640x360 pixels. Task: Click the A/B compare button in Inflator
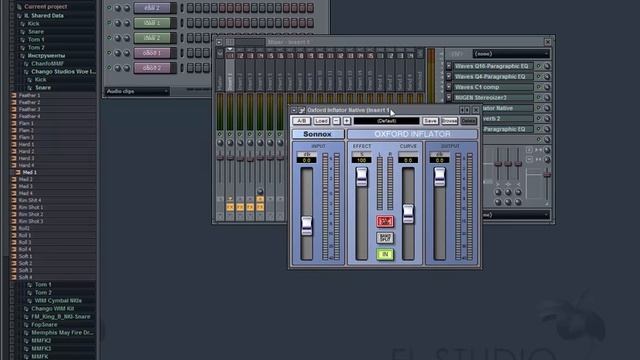pos(301,121)
